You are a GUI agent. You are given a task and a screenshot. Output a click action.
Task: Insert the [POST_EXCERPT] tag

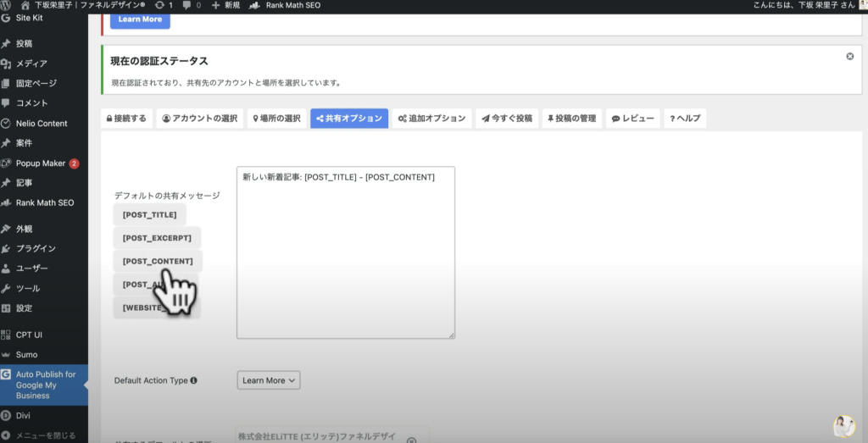(x=157, y=238)
